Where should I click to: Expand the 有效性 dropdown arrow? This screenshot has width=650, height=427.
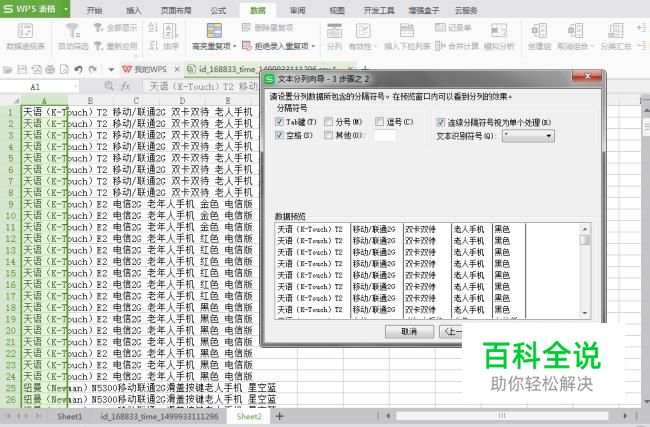click(x=375, y=46)
